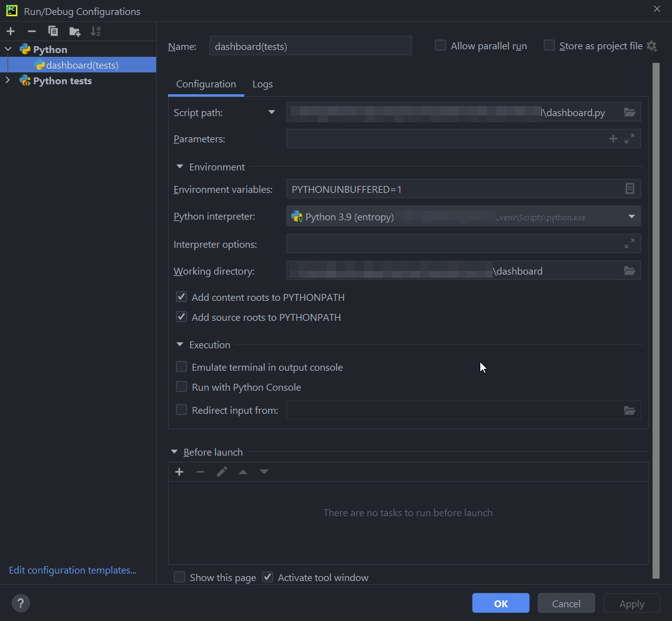Check the Show this page option
Image resolution: width=672 pixels, height=621 pixels.
click(180, 577)
